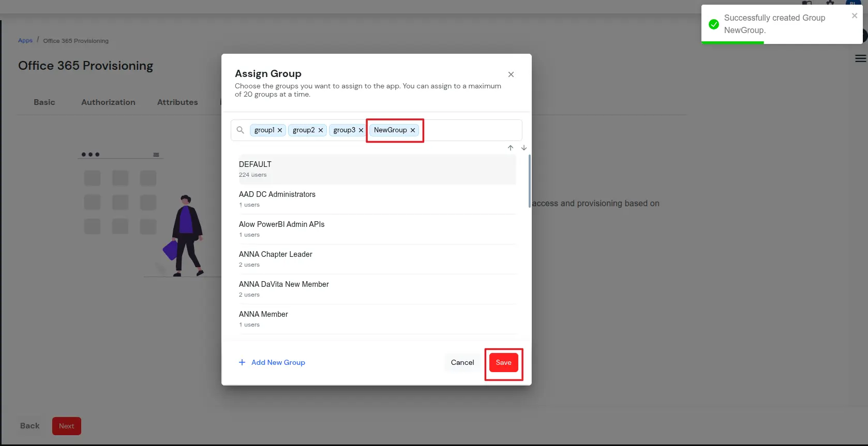Switch to the Attributes tab
Screen dimensions: 868x446
point(177,102)
